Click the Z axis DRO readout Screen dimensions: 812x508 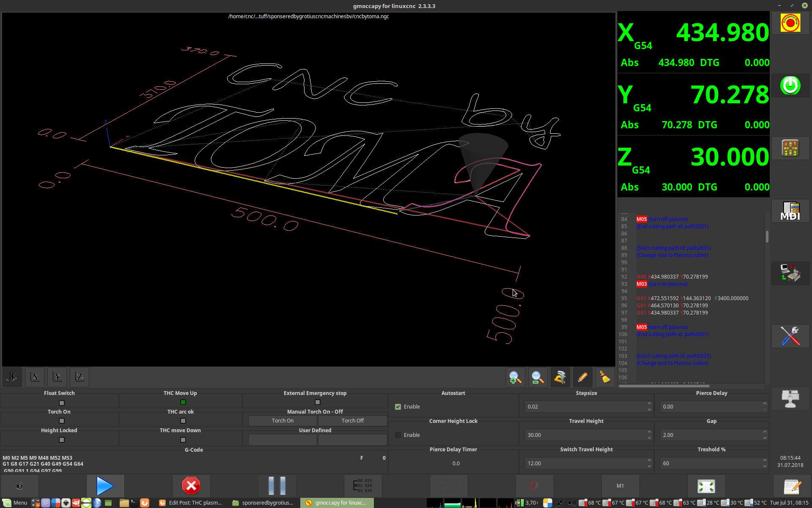click(x=694, y=166)
